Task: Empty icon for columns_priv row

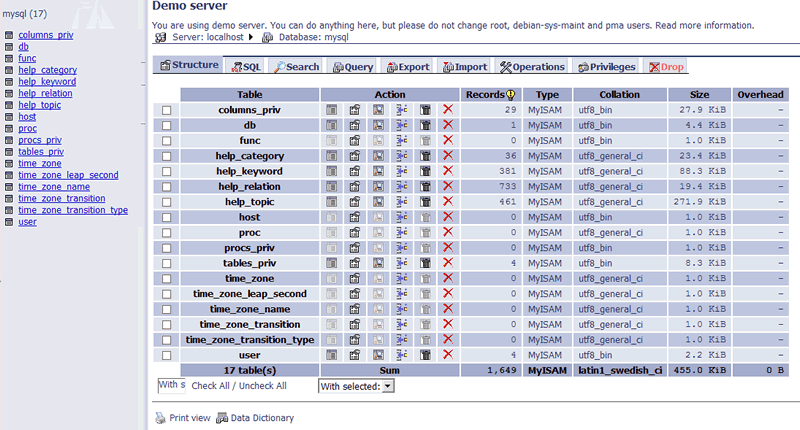Action: [425, 110]
